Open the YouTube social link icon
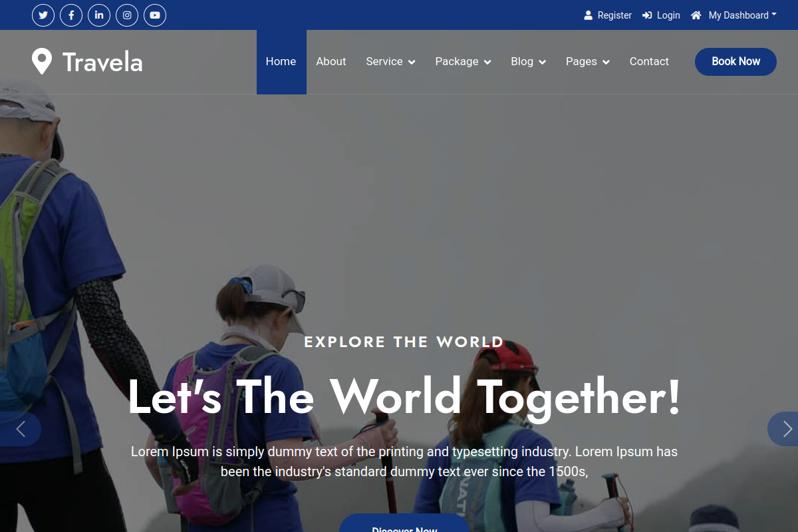 (x=155, y=15)
